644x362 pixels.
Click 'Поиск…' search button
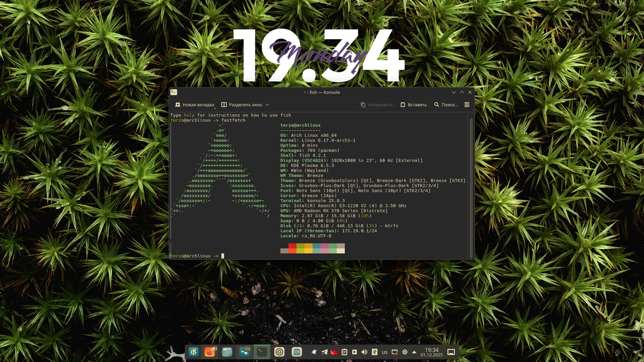point(446,105)
